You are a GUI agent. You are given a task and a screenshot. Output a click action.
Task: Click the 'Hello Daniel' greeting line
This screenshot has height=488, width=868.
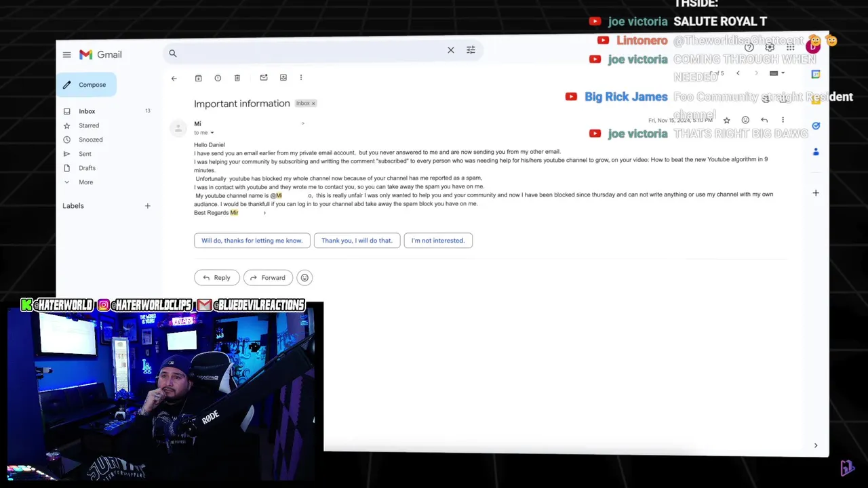pos(210,145)
